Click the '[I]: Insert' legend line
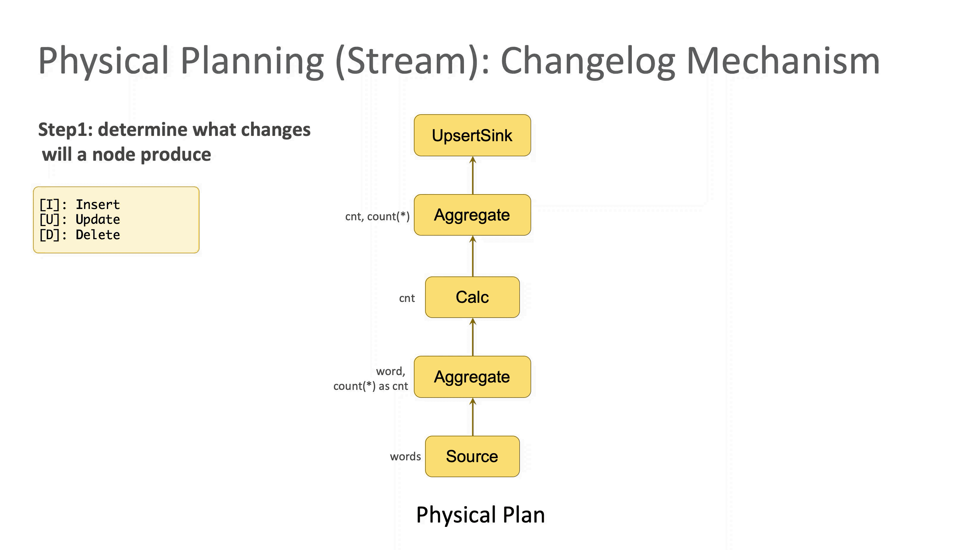The height and width of the screenshot is (550, 980). (80, 205)
